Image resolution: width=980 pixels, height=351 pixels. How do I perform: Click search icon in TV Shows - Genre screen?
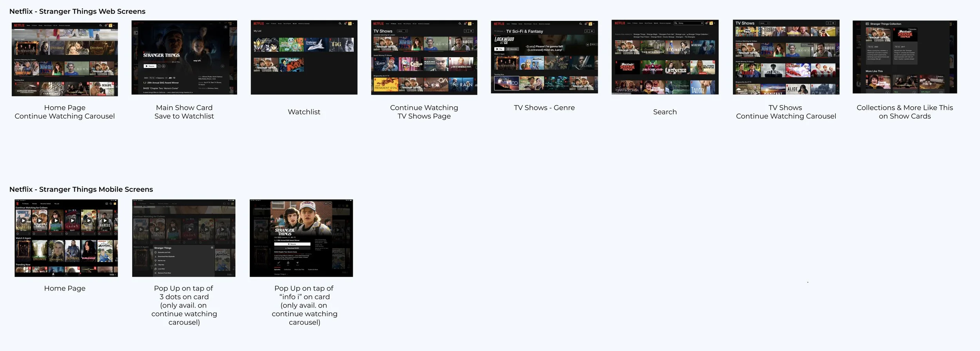(581, 24)
